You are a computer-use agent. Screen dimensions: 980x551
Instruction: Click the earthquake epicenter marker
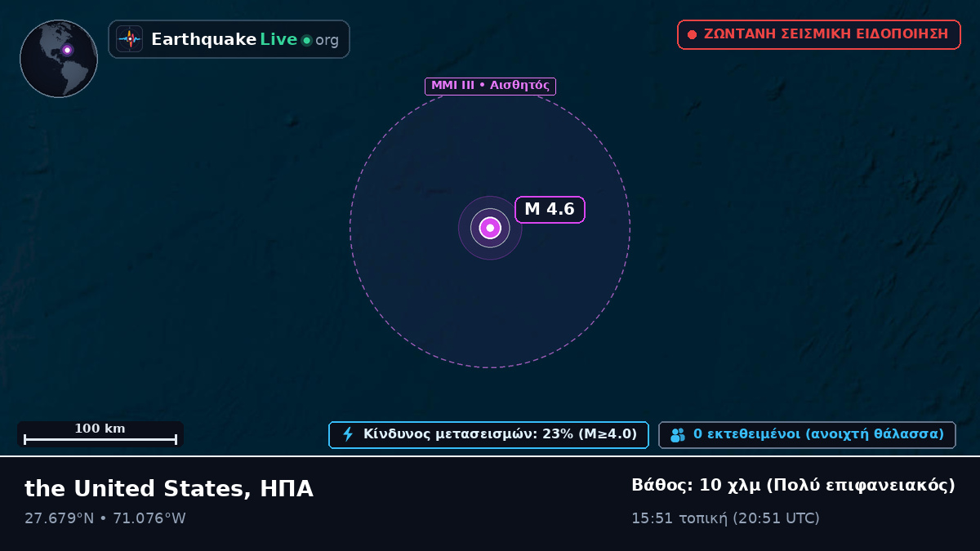(490, 228)
